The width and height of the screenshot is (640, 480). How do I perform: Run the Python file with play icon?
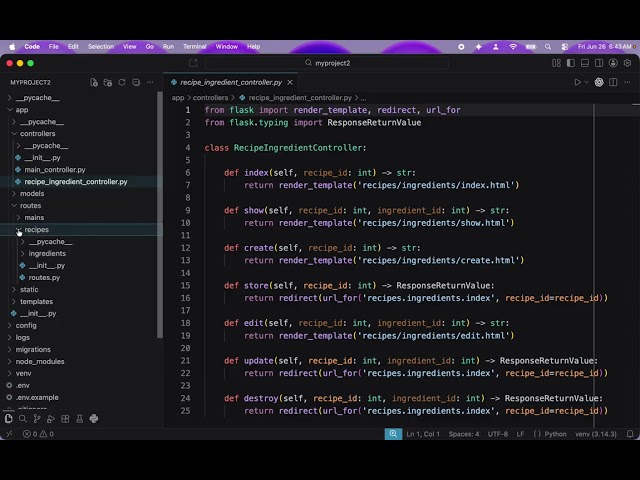pos(578,82)
